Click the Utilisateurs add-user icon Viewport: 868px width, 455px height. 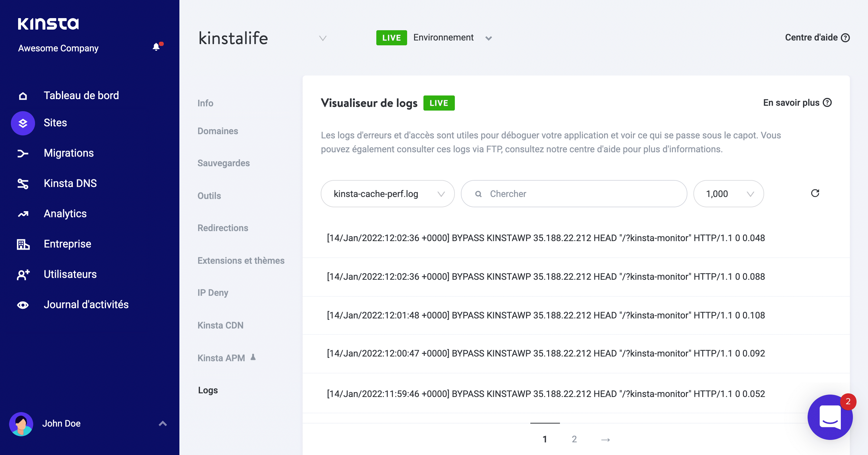[x=23, y=274]
